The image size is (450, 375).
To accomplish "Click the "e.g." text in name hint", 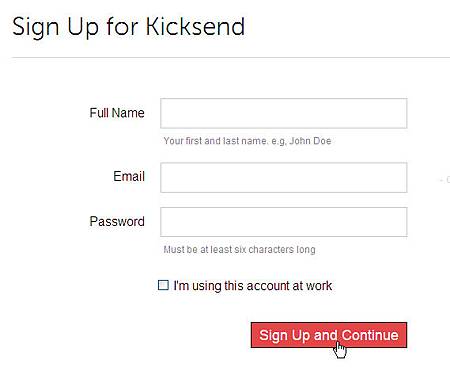I will click(x=279, y=141).
